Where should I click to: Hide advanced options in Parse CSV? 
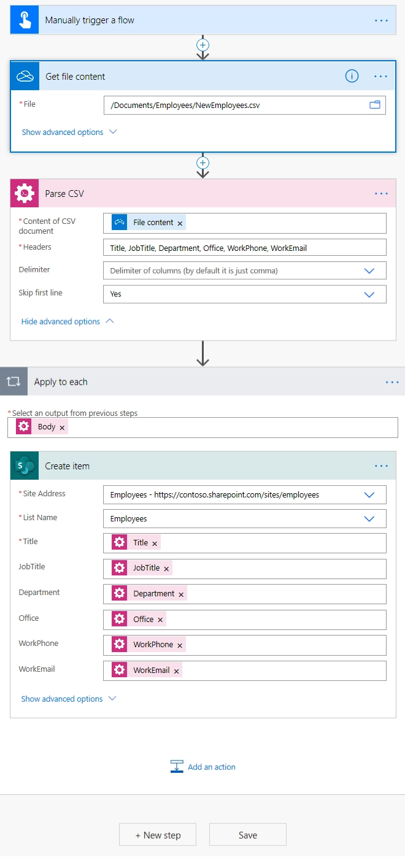(x=67, y=321)
